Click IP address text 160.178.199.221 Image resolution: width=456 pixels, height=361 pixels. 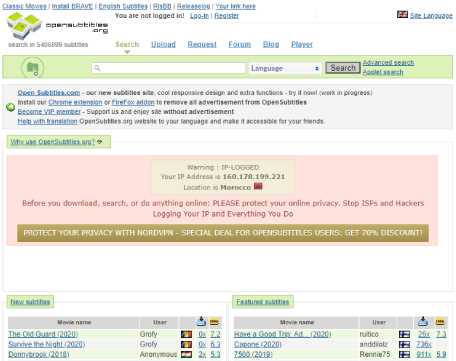point(254,177)
